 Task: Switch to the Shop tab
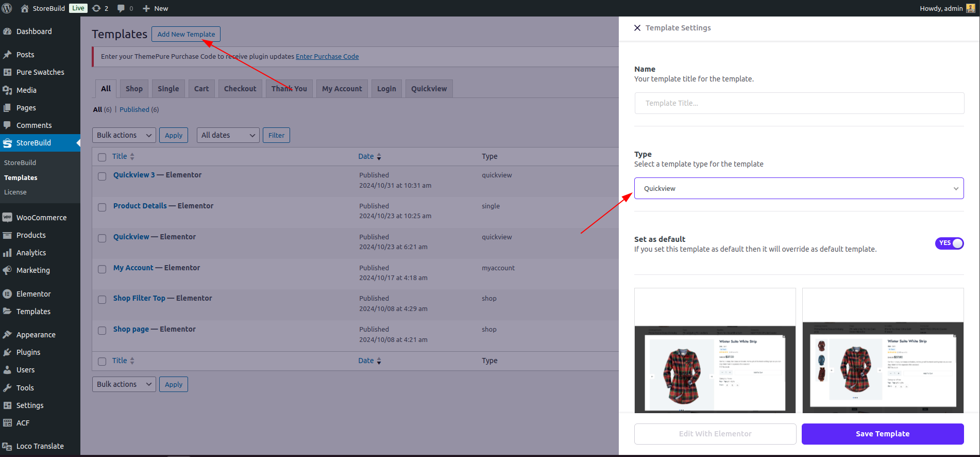[134, 89]
